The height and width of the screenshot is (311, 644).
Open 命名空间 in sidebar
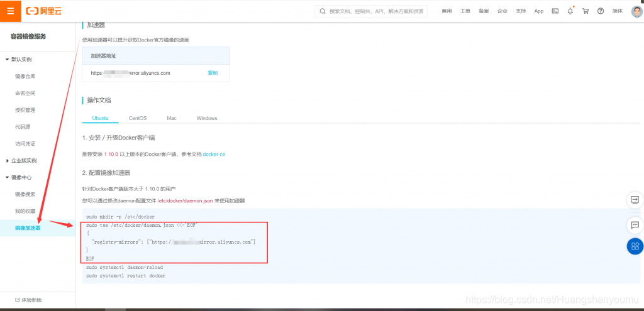coord(25,93)
